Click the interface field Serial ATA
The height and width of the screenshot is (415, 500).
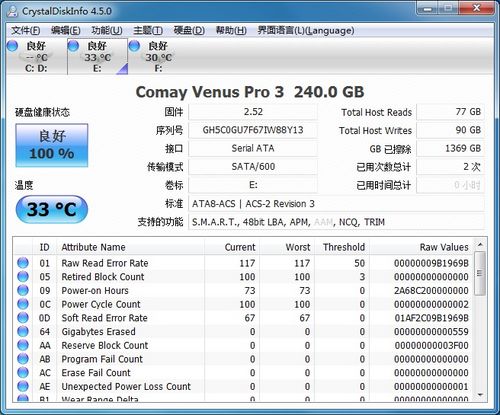[x=253, y=148]
